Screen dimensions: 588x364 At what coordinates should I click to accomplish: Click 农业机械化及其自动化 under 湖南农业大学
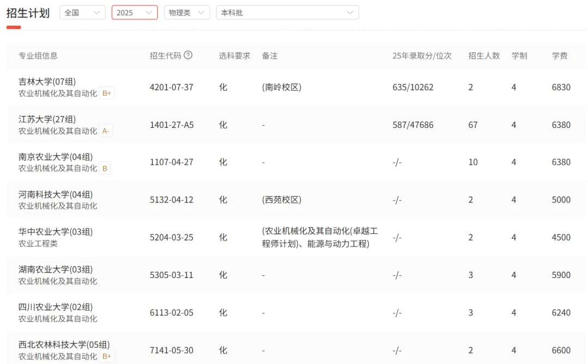point(58,281)
